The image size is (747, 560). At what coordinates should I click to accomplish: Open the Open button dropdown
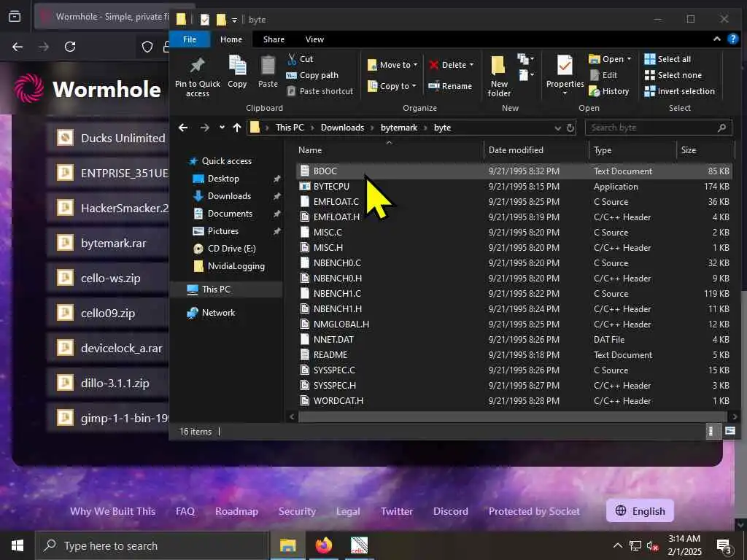pos(629,59)
